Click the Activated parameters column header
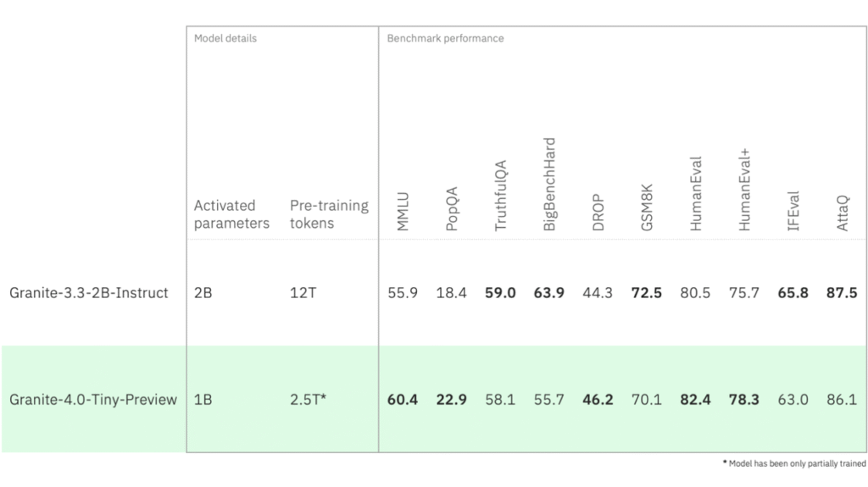 (x=231, y=214)
